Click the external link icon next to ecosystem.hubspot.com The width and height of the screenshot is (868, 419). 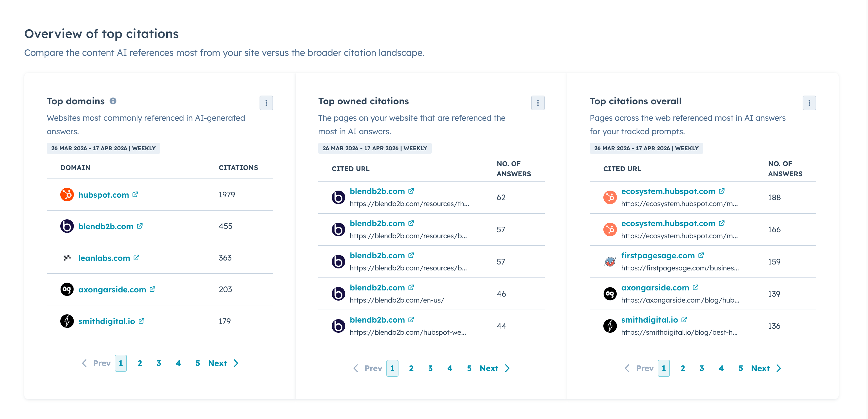722,191
